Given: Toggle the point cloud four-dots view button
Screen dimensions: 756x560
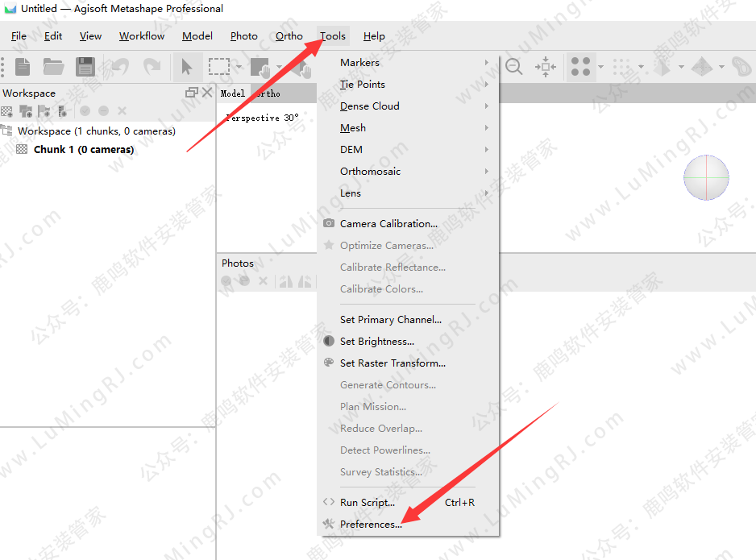Looking at the screenshot, I should click(x=580, y=67).
